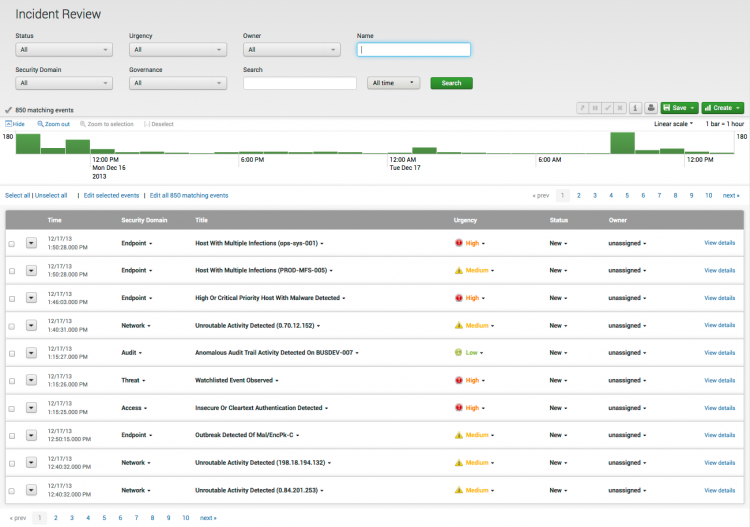The image size is (750, 527).
Task: Click the pause search job icon
Action: [x=595, y=108]
